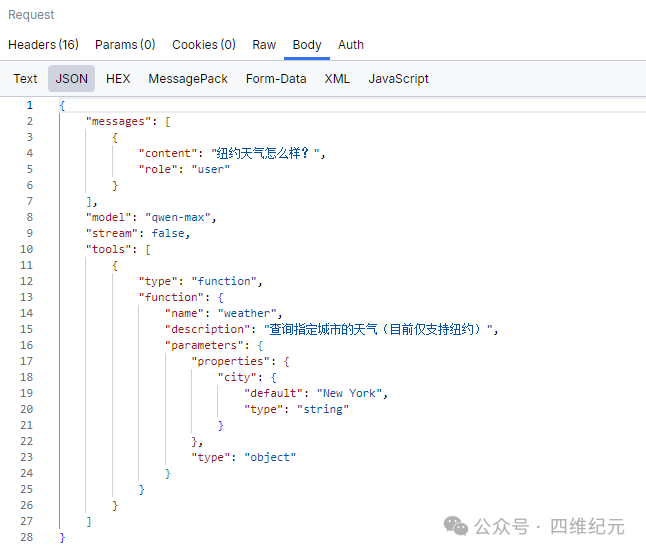Click the "default" key on line 19
The width and height of the screenshot is (646, 553).
(x=273, y=393)
